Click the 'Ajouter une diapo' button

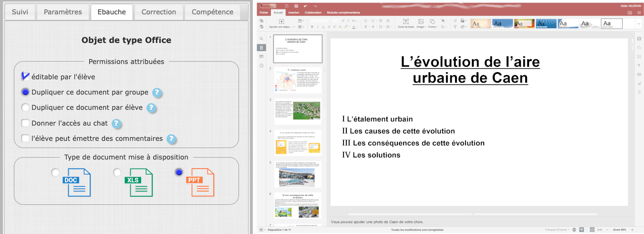[281, 24]
